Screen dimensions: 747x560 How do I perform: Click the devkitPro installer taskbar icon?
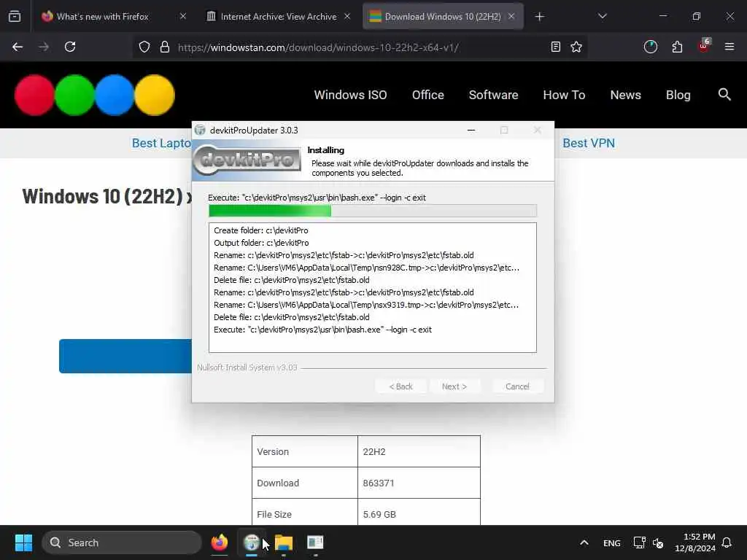[x=252, y=542]
